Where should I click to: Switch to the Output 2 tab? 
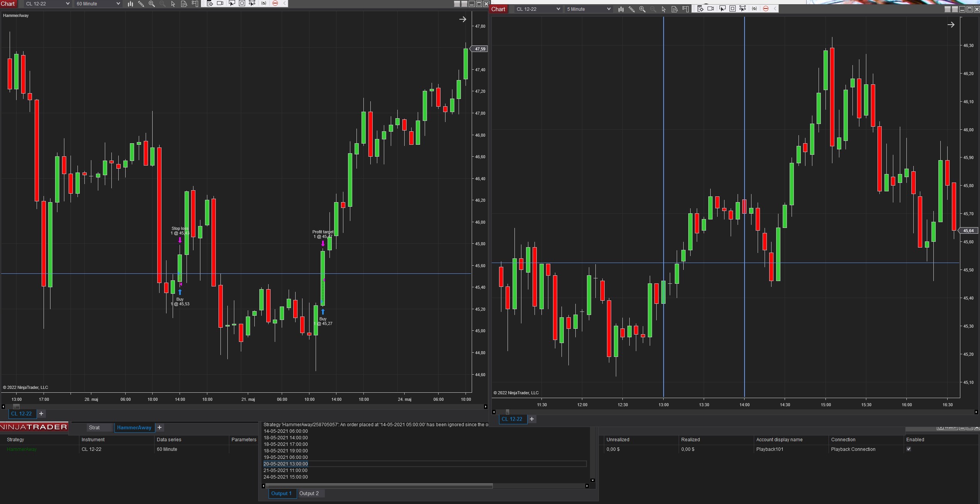[309, 493]
